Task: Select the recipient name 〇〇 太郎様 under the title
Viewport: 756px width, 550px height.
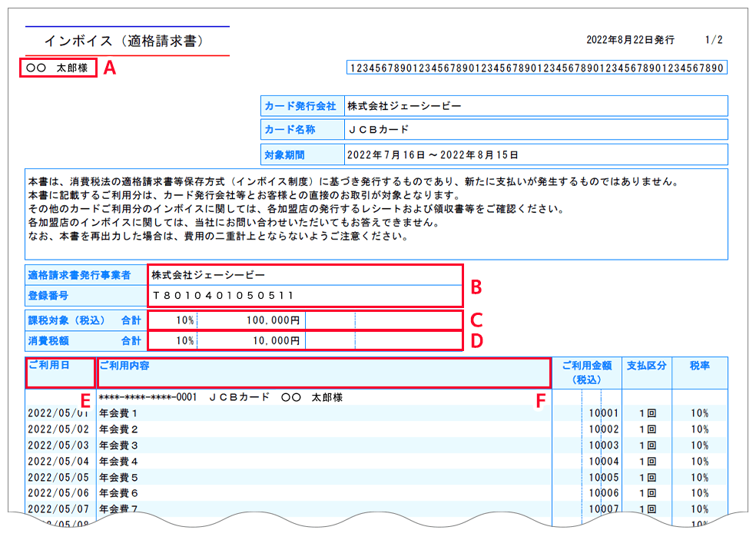Action: tap(57, 68)
